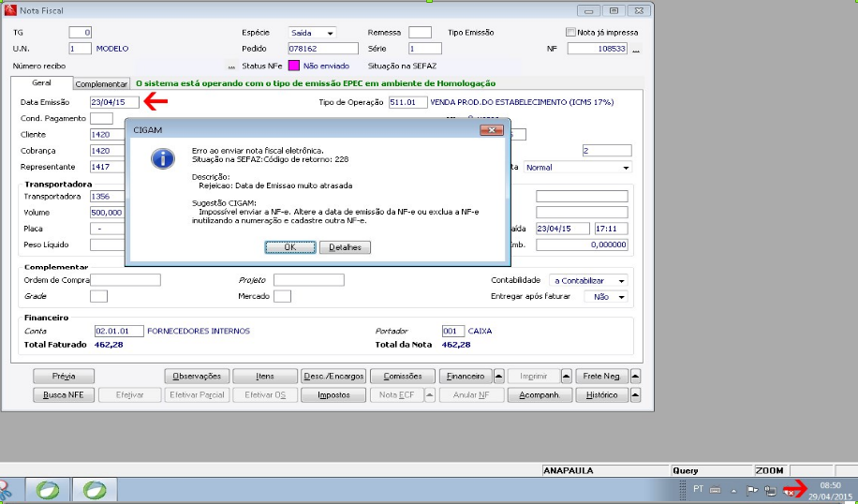Click ZOOM in the status bar
Screen dimensions: 858x504
point(769,470)
